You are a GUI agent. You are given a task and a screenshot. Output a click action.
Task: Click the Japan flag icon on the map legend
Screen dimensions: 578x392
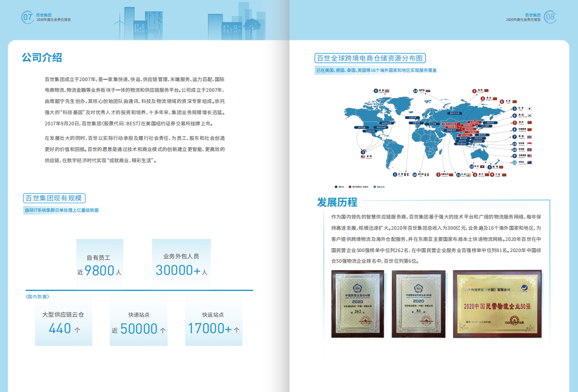pyautogui.click(x=530, y=109)
